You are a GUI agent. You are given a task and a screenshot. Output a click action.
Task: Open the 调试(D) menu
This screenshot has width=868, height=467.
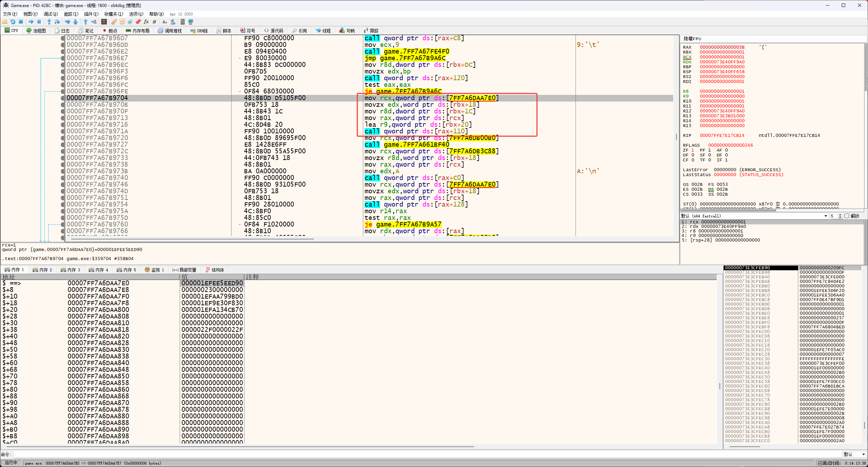(x=50, y=14)
